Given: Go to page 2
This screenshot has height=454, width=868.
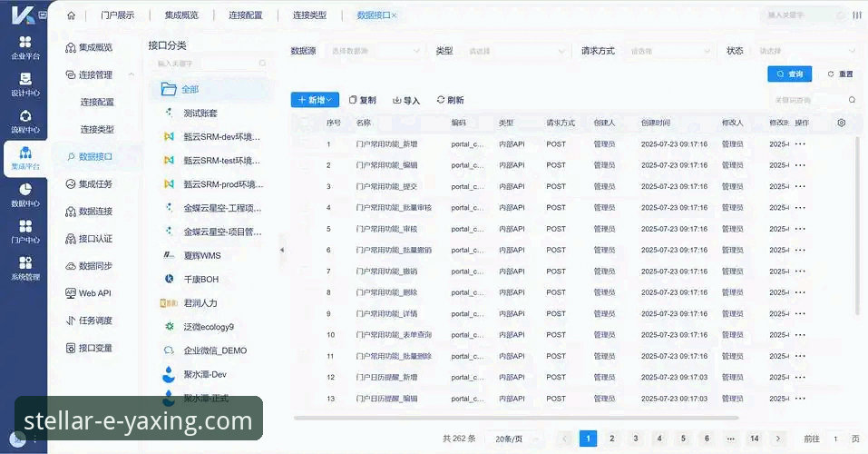Looking at the screenshot, I should 611,439.
